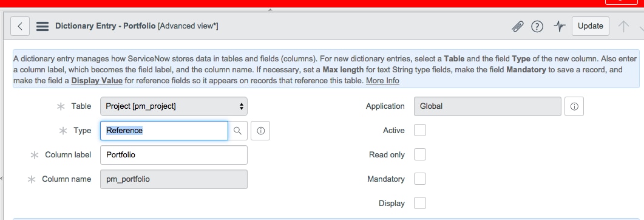Open the Table dropdown showing Project [pm_project]
Image resolution: width=644 pixels, height=220 pixels.
174,106
